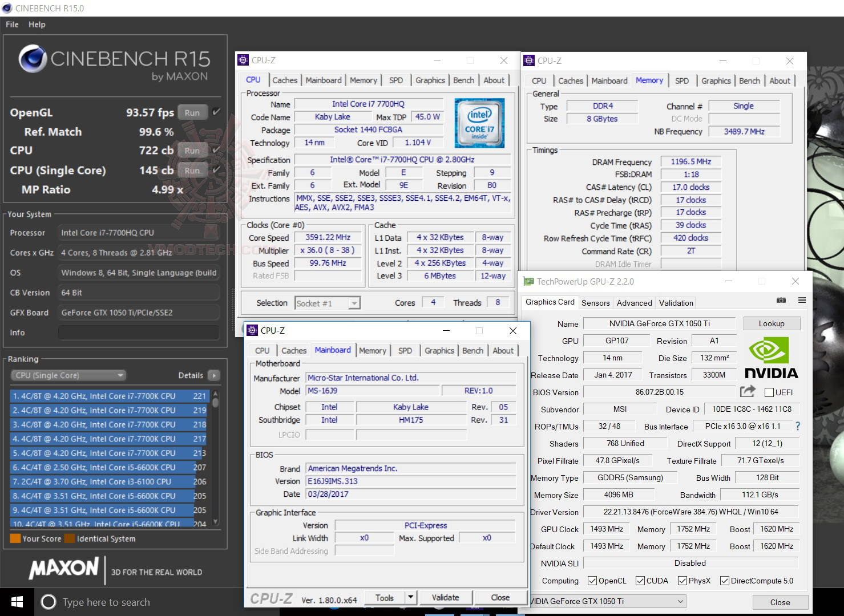Run the OpenGL benchmark
The image size is (844, 616).
[192, 112]
